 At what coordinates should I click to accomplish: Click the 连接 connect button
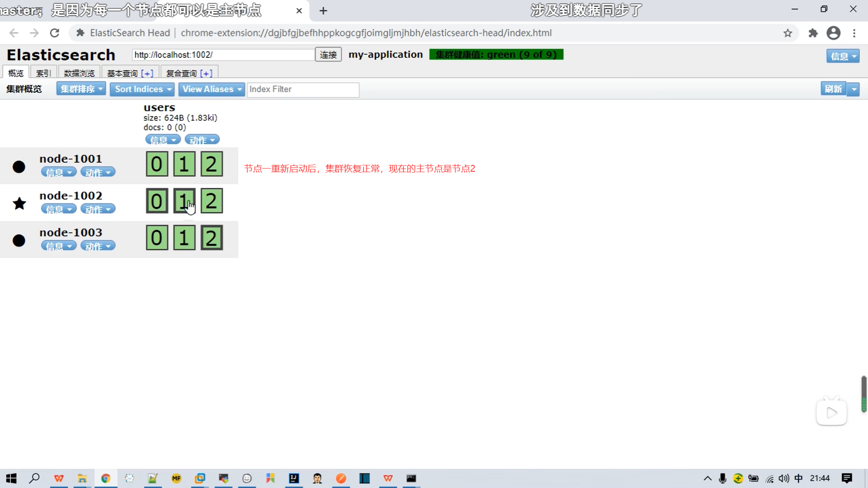tap(328, 55)
